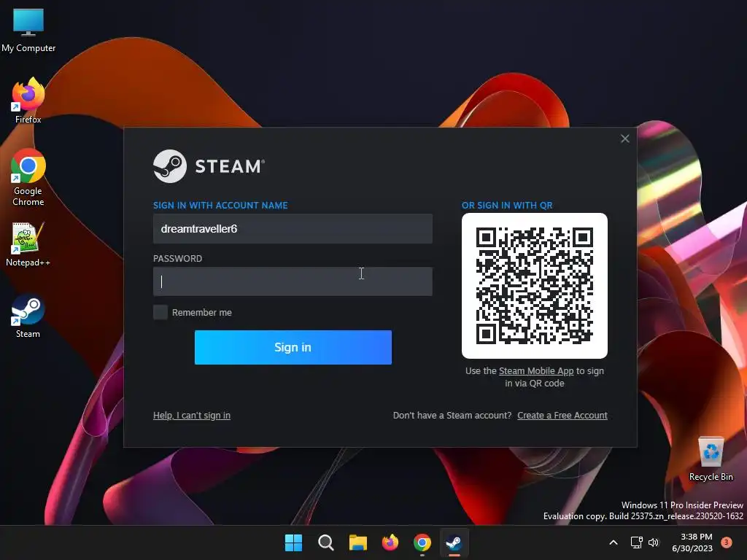This screenshot has width=747, height=560.
Task: Open Firefox from the taskbar
Action: 390,542
